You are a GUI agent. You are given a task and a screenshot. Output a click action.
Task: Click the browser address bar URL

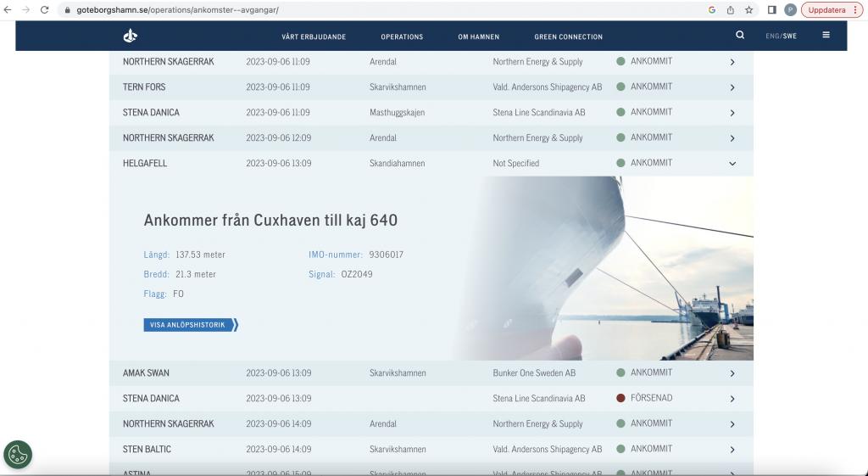(178, 10)
